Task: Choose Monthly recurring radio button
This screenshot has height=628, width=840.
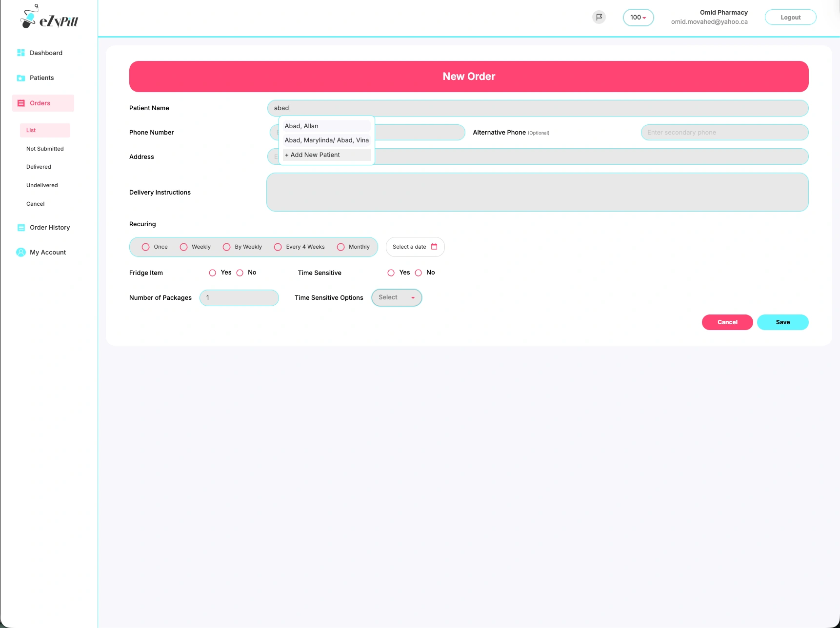Action: point(341,247)
